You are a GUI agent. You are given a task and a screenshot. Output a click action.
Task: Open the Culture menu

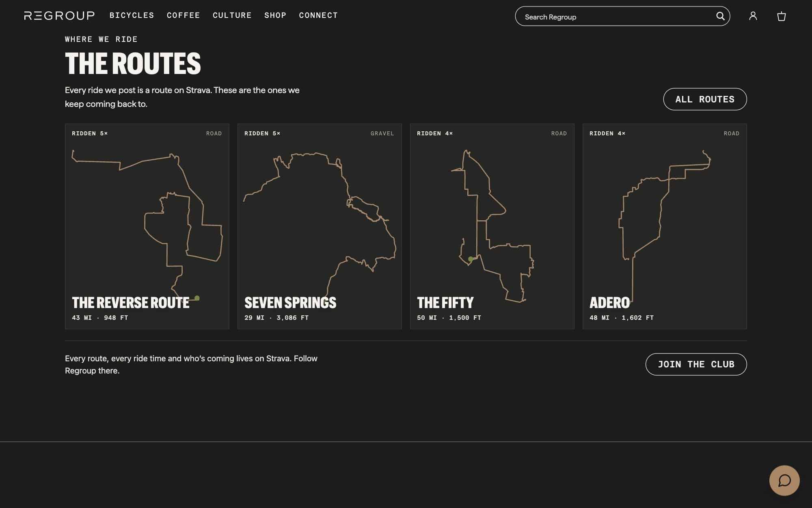[x=232, y=15]
